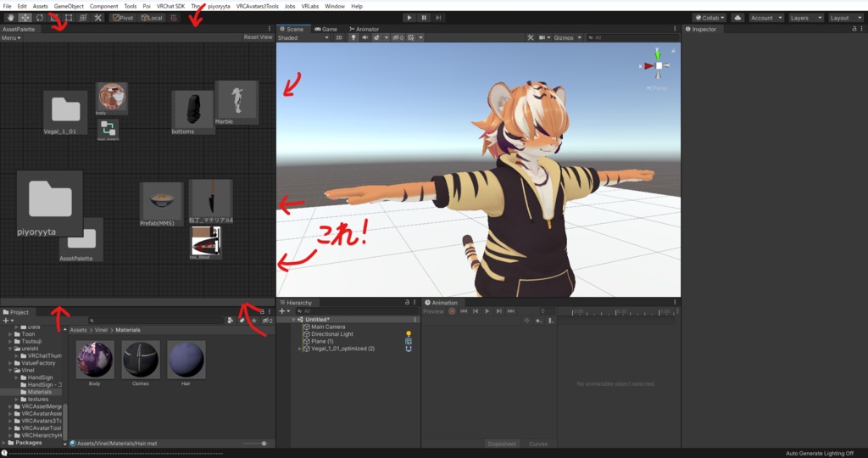This screenshot has height=458, width=868.
Task: Toggle hidden objects visibility counter in Scene
Action: 398,37
